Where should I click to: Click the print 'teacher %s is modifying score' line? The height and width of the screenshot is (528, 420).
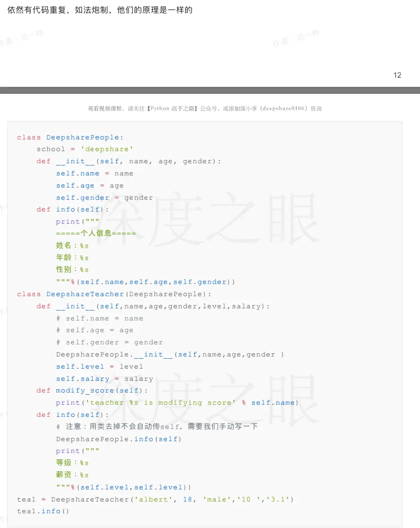click(177, 403)
